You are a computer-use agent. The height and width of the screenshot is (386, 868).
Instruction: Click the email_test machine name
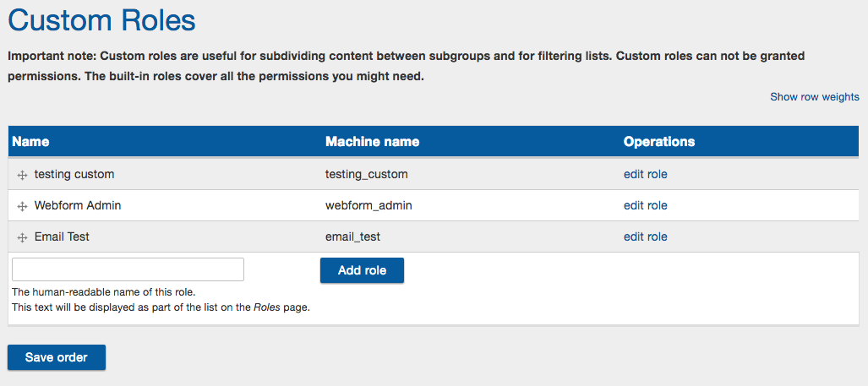(352, 237)
